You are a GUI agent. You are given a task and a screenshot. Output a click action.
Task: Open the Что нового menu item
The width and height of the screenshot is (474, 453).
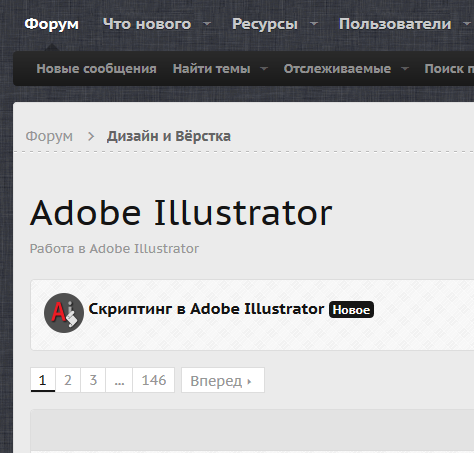(147, 24)
